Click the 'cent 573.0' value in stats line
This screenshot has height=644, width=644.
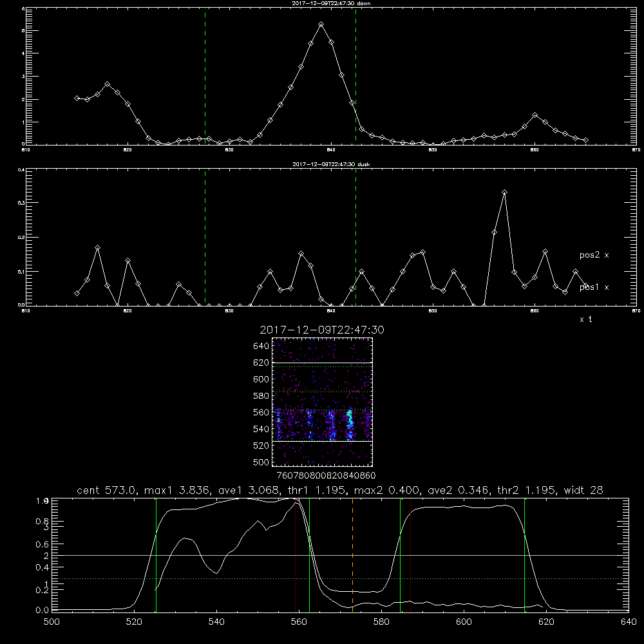[107, 490]
